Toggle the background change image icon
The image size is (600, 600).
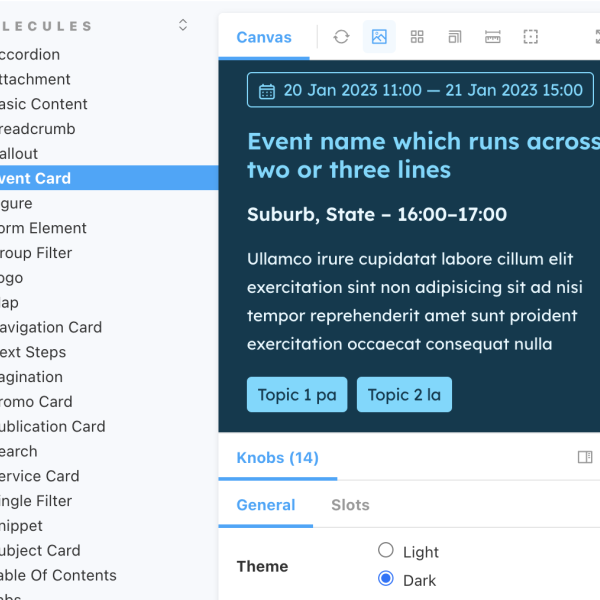[x=379, y=37]
